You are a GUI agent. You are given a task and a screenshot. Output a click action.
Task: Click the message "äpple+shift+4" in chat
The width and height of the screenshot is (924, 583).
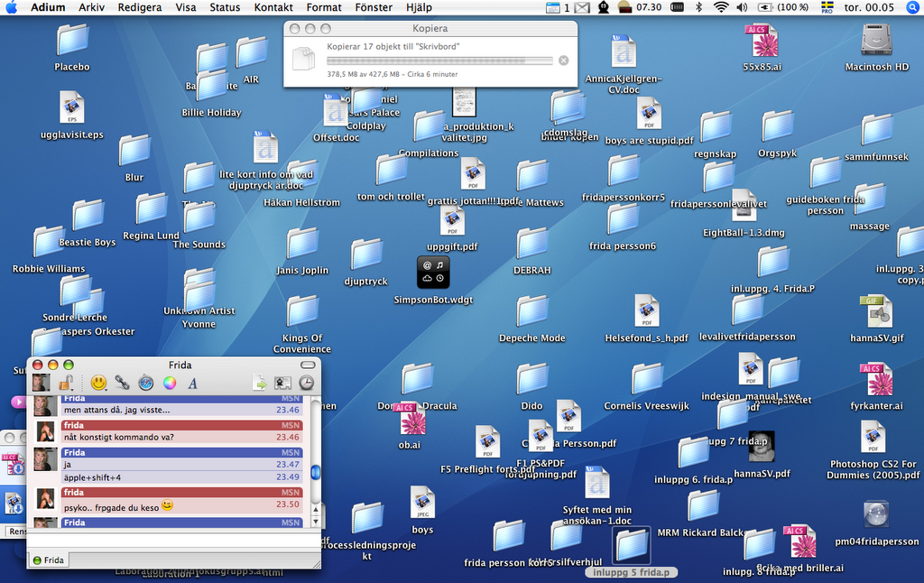click(93, 477)
